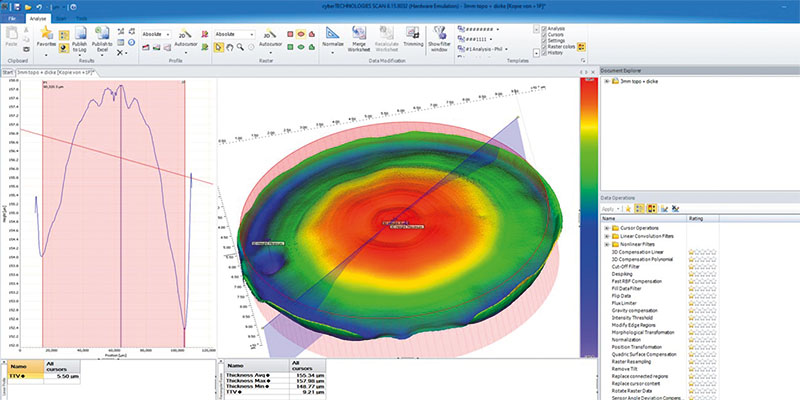
Task: Toggle the Analysis checkbox
Action: [x=544, y=29]
